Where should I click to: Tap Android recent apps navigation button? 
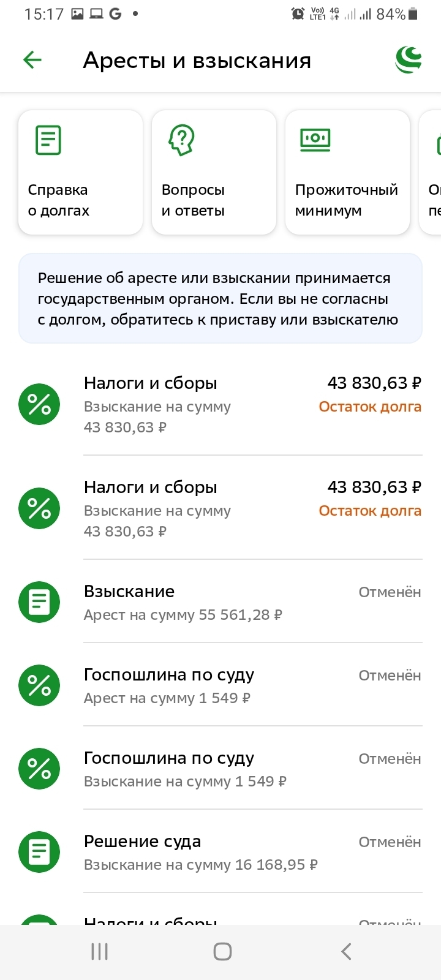tap(99, 951)
